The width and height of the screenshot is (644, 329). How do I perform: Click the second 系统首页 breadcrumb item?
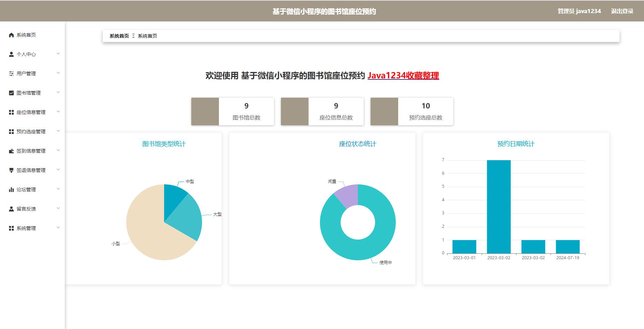point(148,36)
